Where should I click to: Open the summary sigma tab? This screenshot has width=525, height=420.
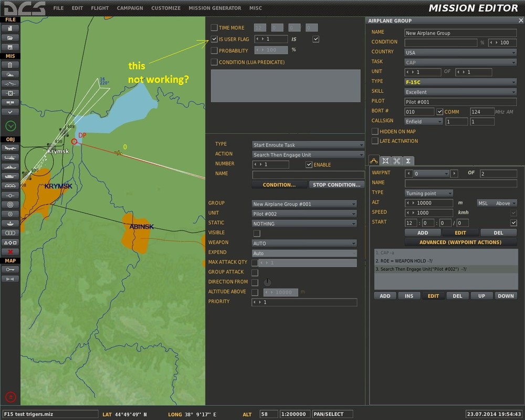tap(408, 161)
